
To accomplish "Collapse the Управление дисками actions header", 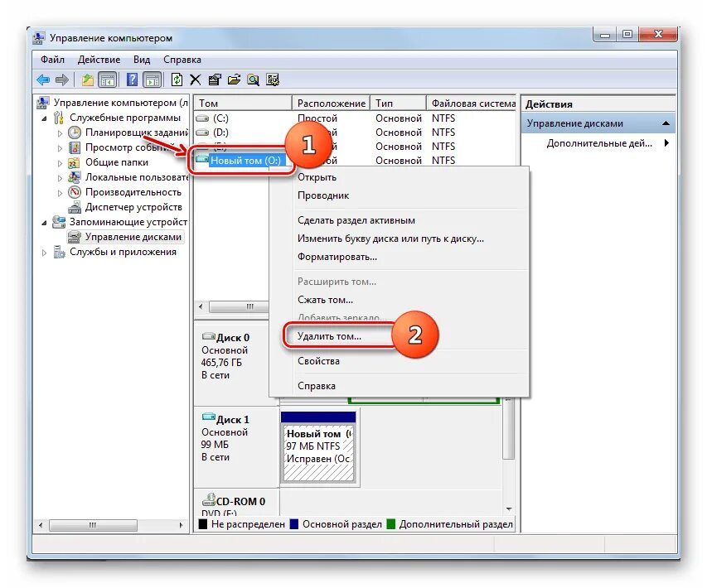I will click(666, 123).
